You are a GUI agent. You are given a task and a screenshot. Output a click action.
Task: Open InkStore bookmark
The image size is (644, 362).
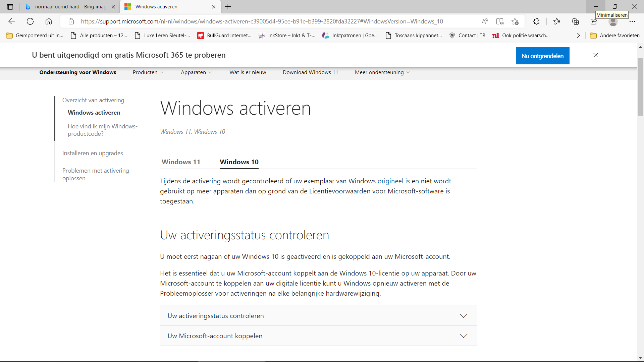(287, 36)
